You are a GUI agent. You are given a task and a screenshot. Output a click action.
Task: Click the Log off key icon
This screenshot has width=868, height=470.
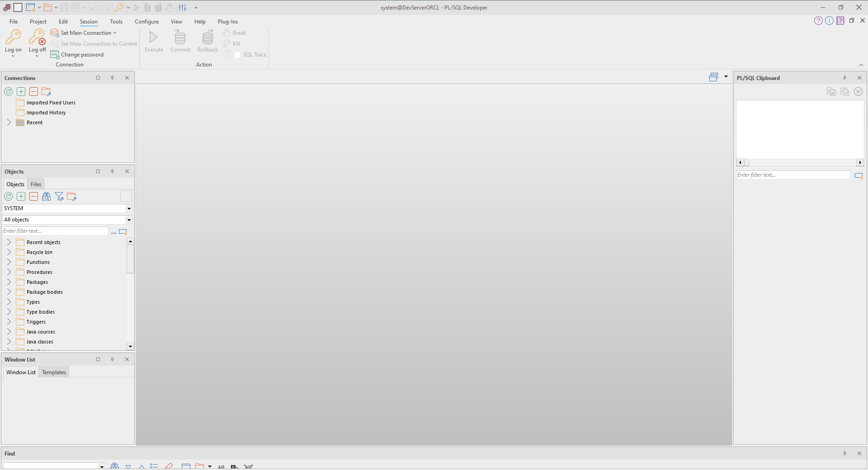37,38
